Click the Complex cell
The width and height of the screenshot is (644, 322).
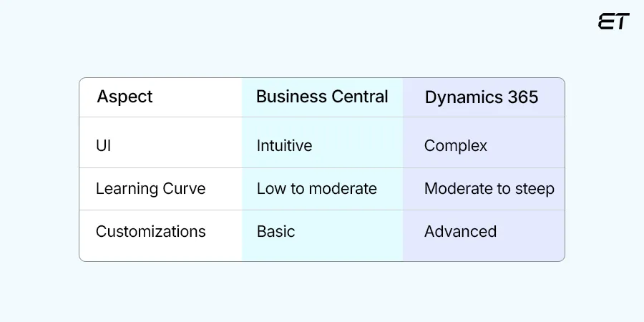455,146
